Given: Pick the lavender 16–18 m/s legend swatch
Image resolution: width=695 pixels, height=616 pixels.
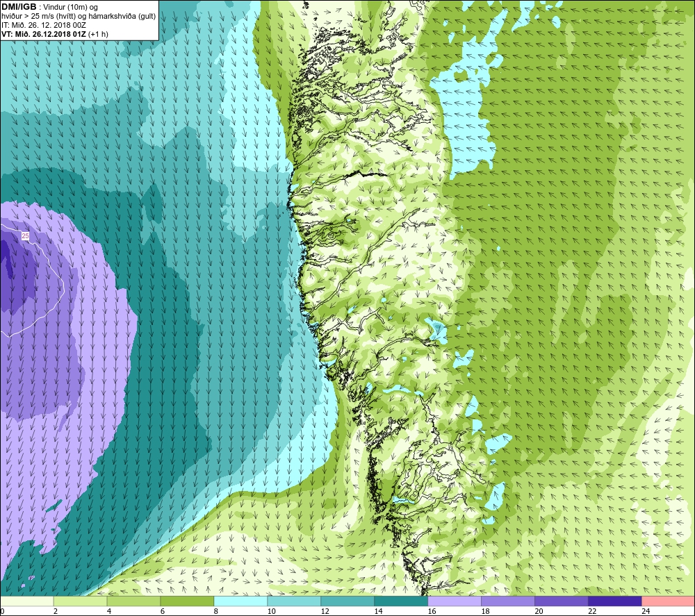Looking at the screenshot, I should 455,601.
